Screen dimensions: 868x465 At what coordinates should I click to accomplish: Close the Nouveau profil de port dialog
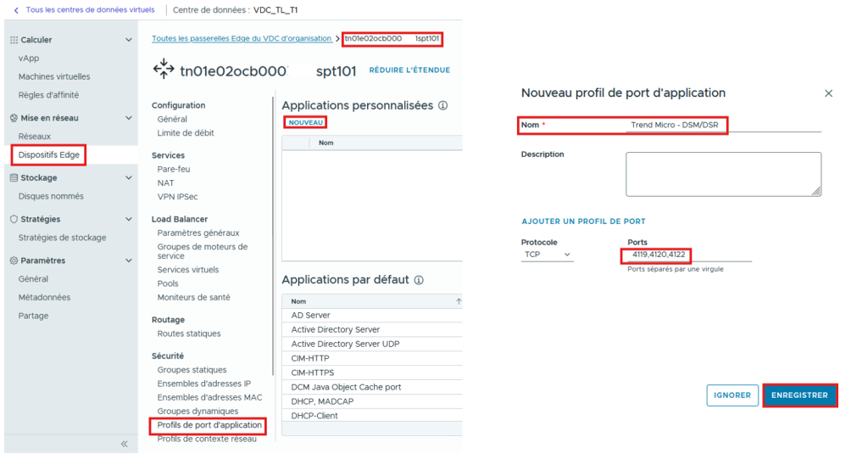point(828,93)
